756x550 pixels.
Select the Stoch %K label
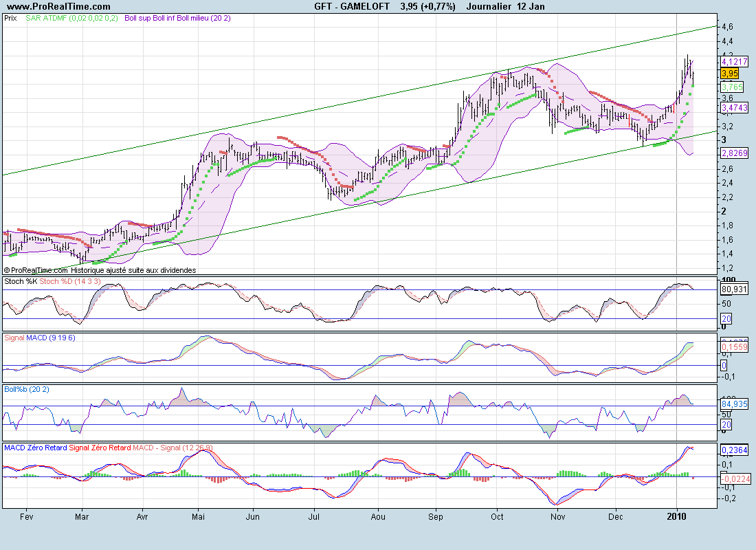[x=21, y=281]
